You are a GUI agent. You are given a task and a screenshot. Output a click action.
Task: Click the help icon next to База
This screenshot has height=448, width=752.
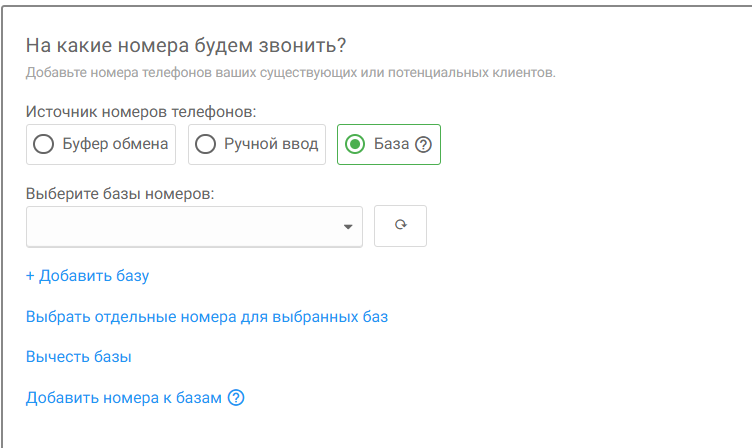(422, 144)
